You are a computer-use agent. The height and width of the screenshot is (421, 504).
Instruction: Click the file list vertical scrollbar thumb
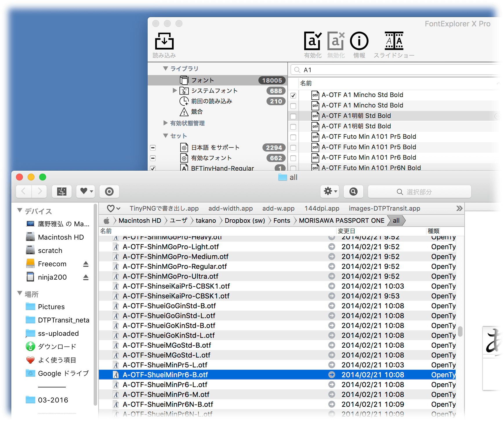pos(460,331)
